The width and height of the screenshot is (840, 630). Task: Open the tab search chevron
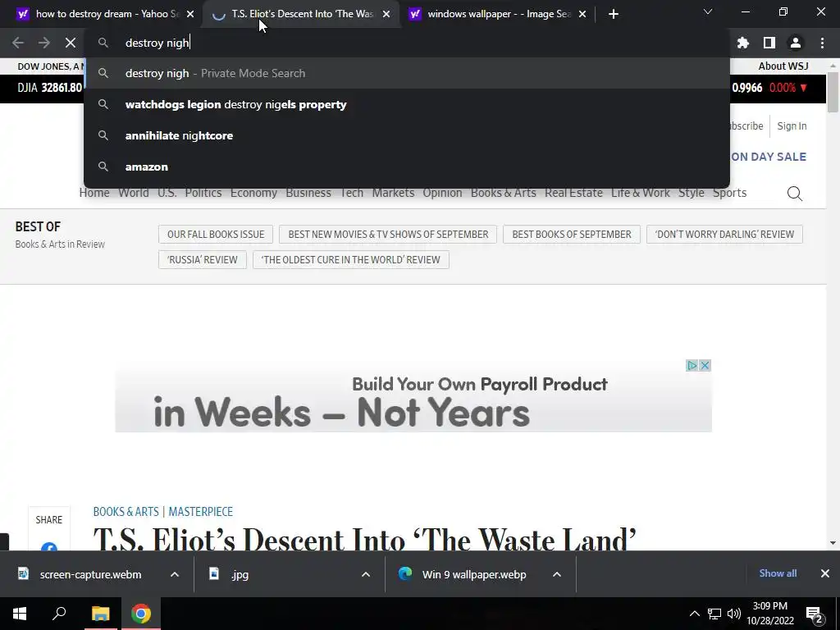(708, 11)
